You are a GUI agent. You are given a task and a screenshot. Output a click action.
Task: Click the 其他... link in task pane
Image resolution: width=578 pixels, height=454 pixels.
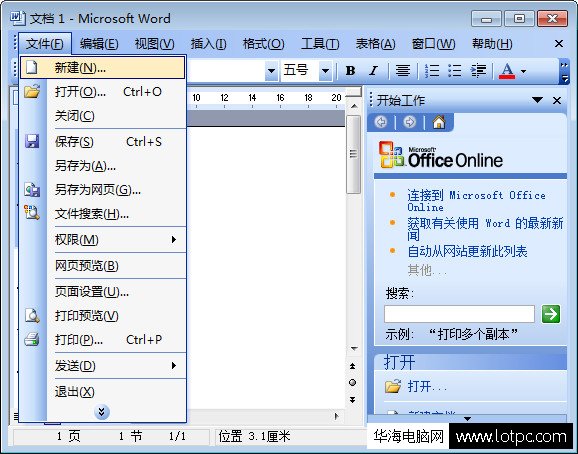click(x=427, y=270)
